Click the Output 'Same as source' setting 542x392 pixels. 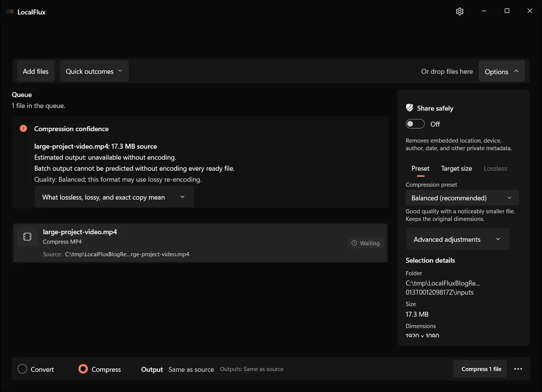click(191, 369)
